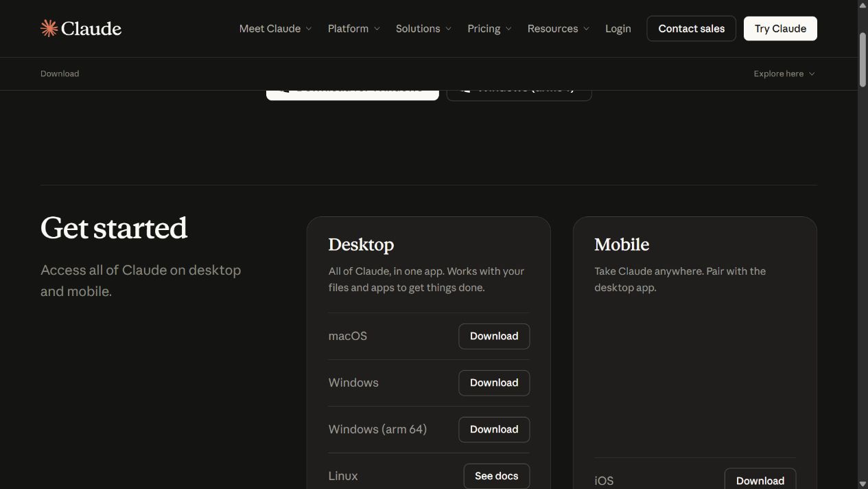Expand the Platform chevron arrow
This screenshot has width=868, height=489.
(377, 29)
